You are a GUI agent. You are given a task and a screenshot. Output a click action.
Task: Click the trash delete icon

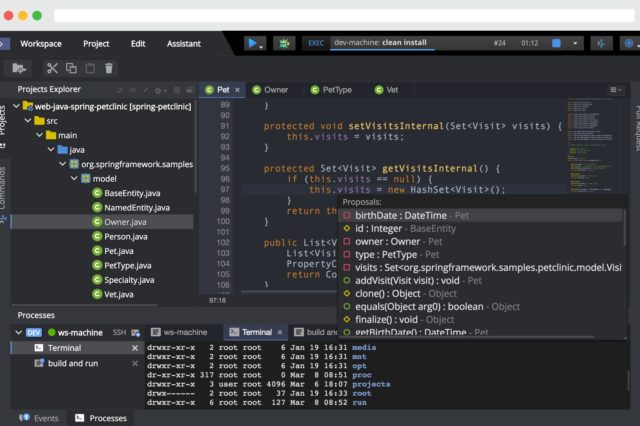[109, 68]
